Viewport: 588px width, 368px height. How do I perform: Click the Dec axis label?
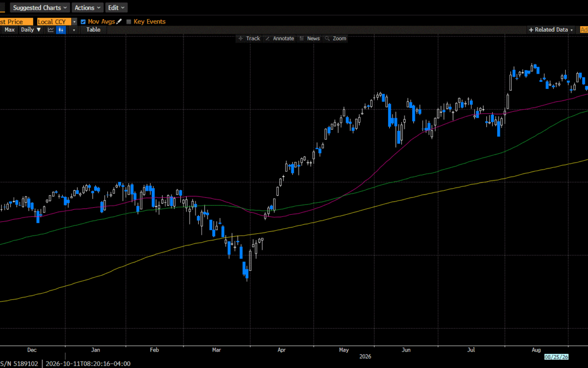point(32,350)
